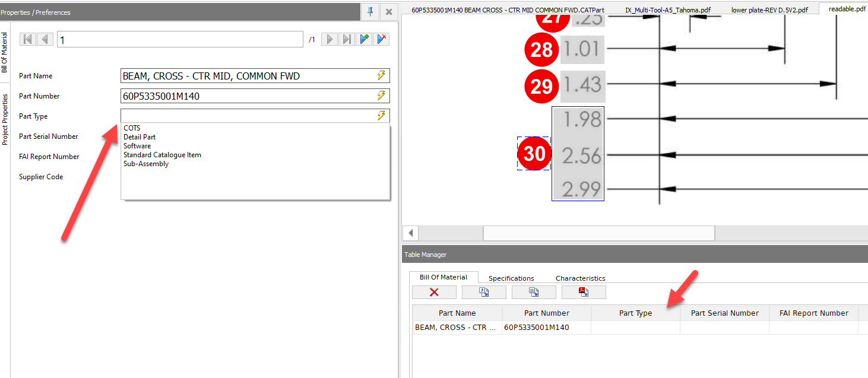868x378 pixels.
Task: Close the Properties / Preferences panel
Action: click(389, 12)
